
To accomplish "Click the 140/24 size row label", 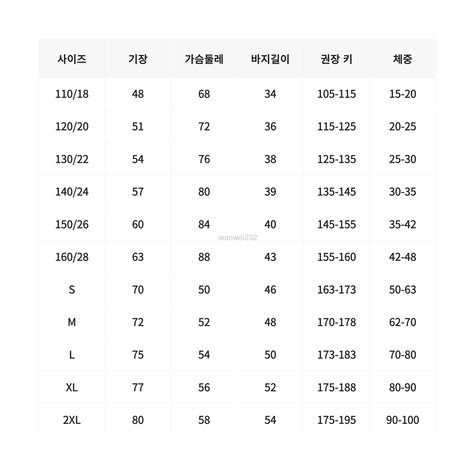I will (72, 192).
